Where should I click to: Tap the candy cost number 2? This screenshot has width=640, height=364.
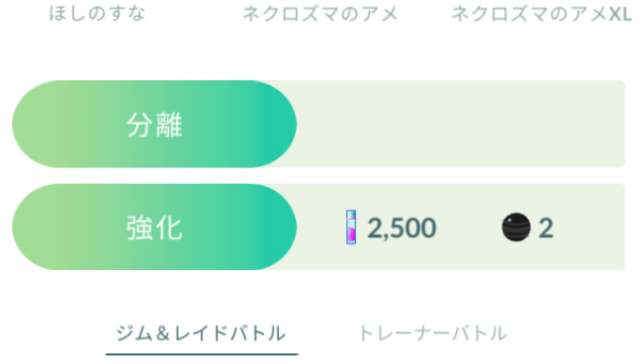546,228
